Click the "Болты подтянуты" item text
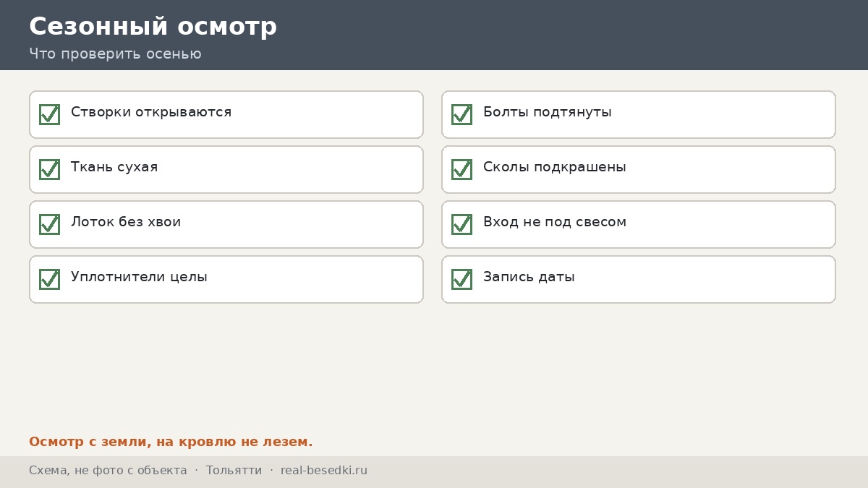The height and width of the screenshot is (488, 868). click(x=548, y=112)
